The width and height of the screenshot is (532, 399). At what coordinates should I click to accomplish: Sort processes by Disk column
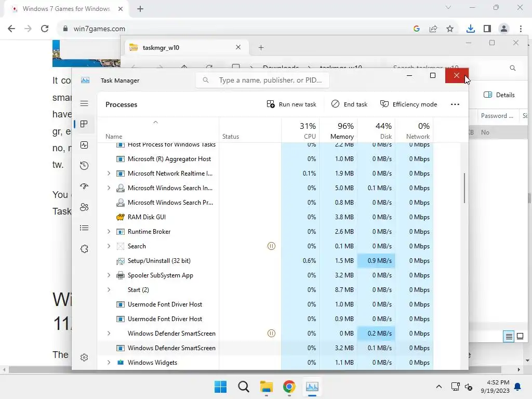point(376,130)
